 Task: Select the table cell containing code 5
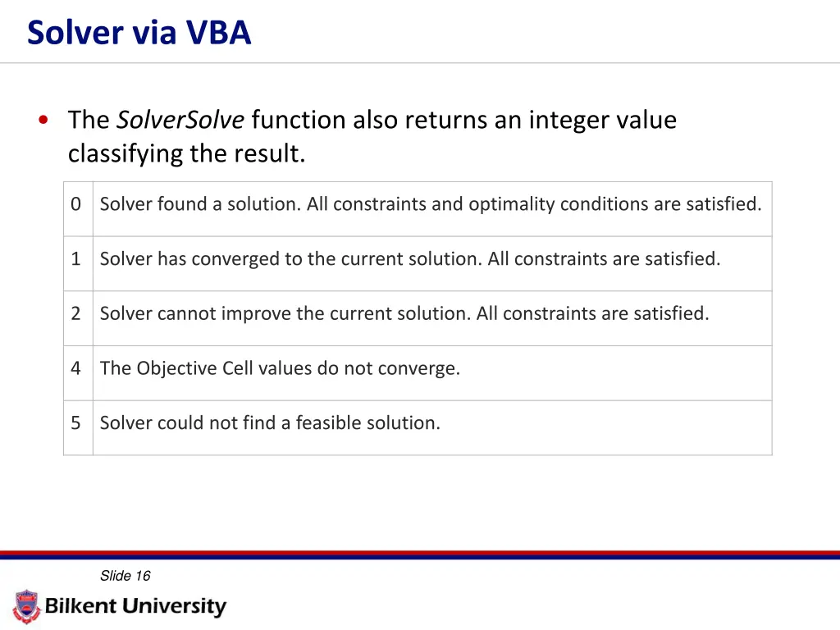click(x=76, y=423)
